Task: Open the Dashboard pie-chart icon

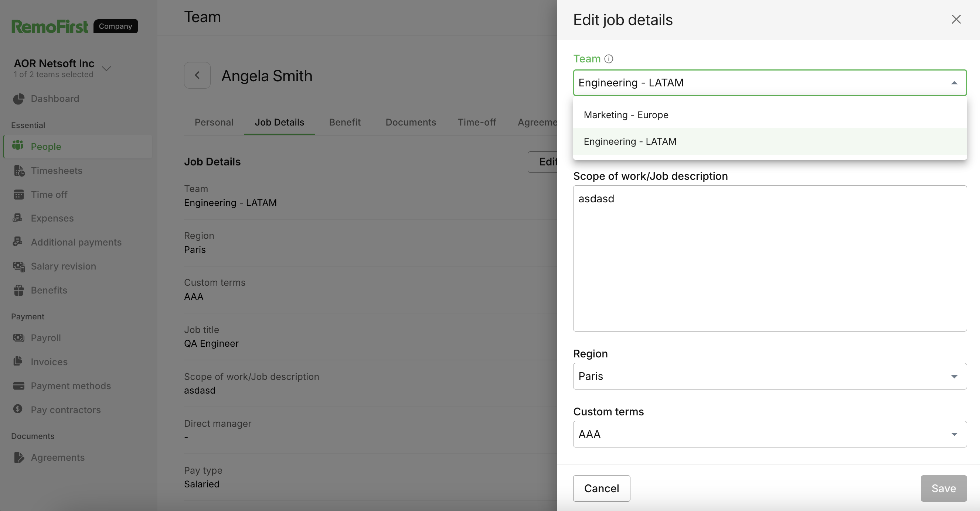Action: click(18, 99)
